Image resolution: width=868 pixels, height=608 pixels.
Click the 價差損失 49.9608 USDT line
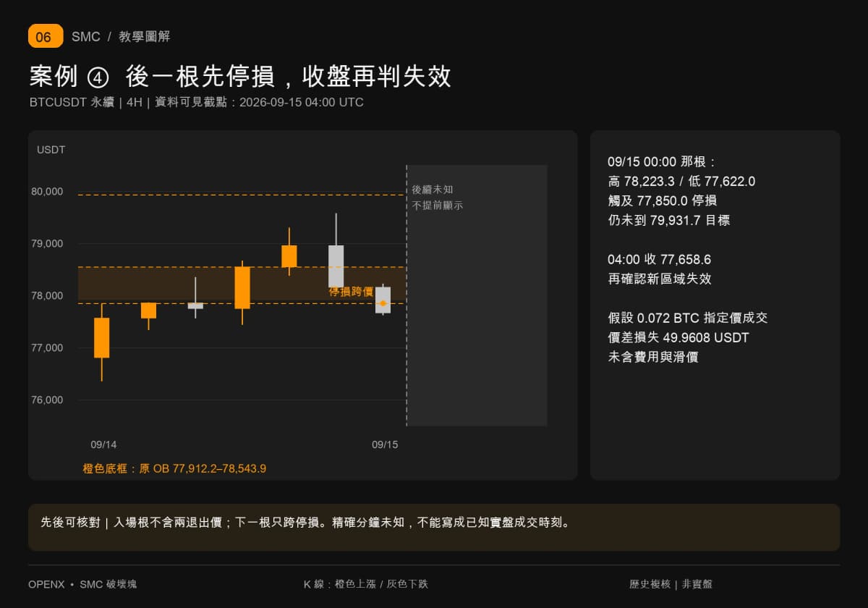coord(678,337)
